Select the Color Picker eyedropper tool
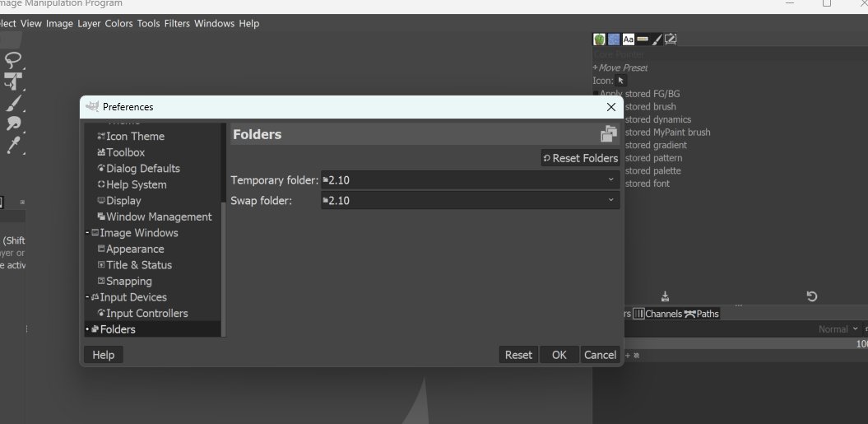Screen dimensions: 868x424 pos(13,145)
